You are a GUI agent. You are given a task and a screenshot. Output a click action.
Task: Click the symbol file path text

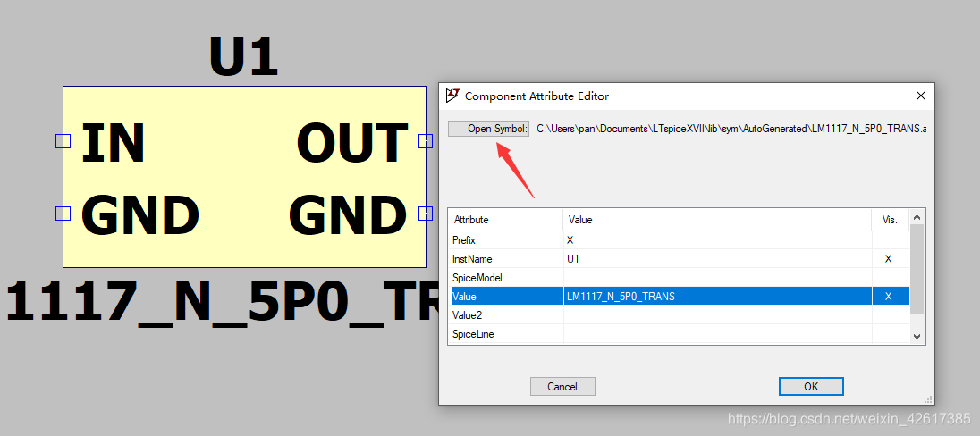click(731, 129)
